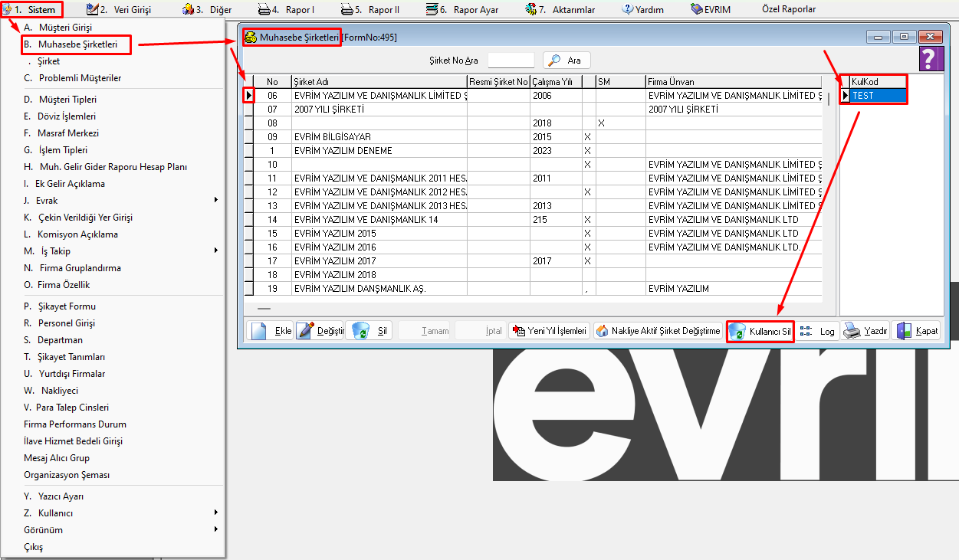This screenshot has width=959, height=560.
Task: Click the Kullanıcı Sil button
Action: pos(760,331)
